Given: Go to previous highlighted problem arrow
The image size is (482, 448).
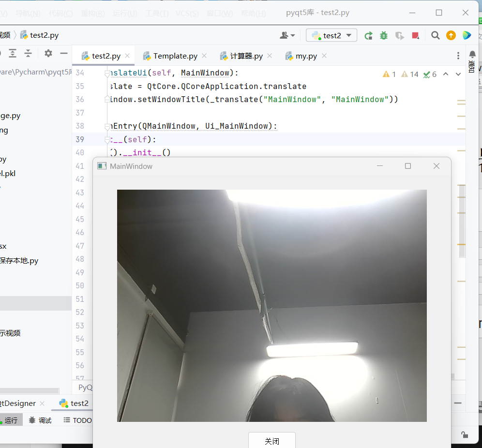Looking at the screenshot, I should tap(446, 74).
